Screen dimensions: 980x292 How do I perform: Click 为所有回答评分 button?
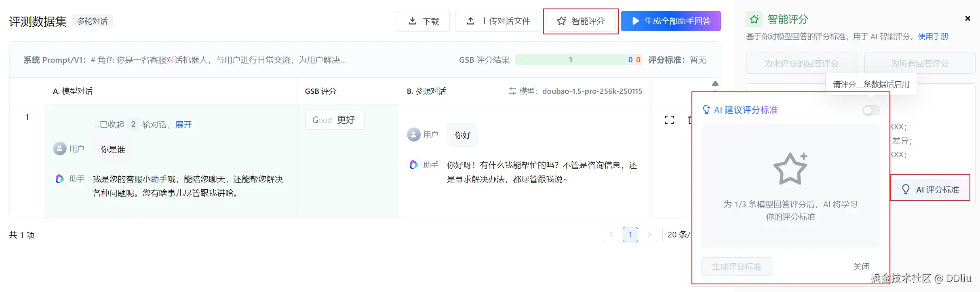point(920,63)
